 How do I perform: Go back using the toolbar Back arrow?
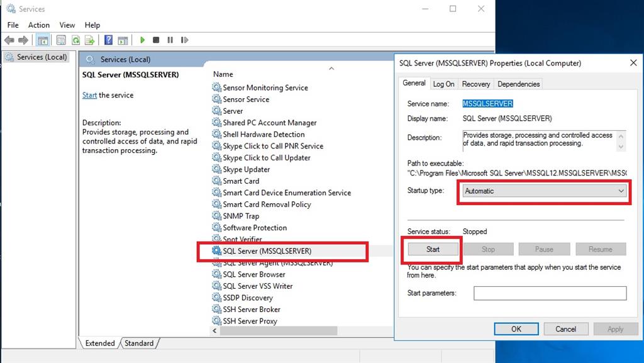coord(9,40)
